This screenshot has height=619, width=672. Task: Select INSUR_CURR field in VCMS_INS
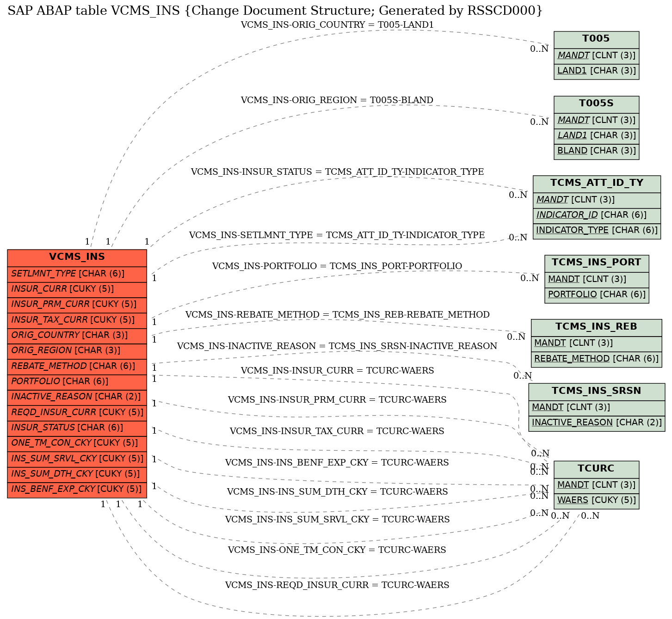pos(77,290)
